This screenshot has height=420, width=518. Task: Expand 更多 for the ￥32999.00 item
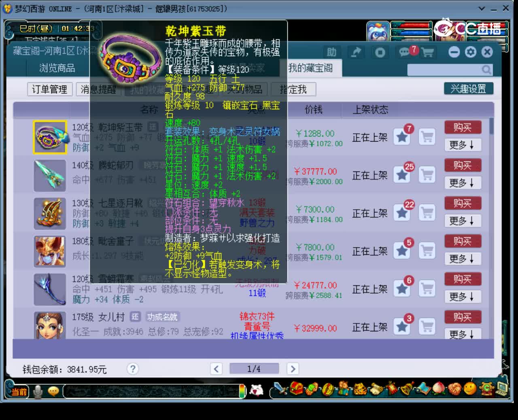pos(463,334)
